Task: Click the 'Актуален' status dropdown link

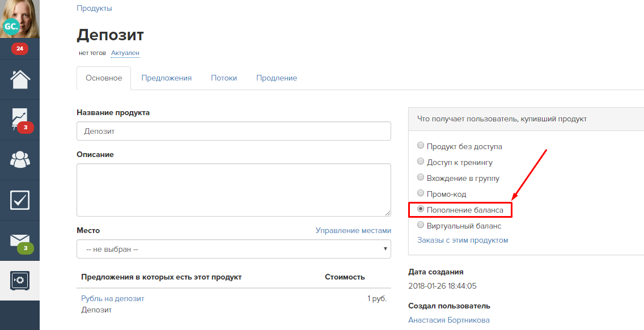Action: click(125, 53)
